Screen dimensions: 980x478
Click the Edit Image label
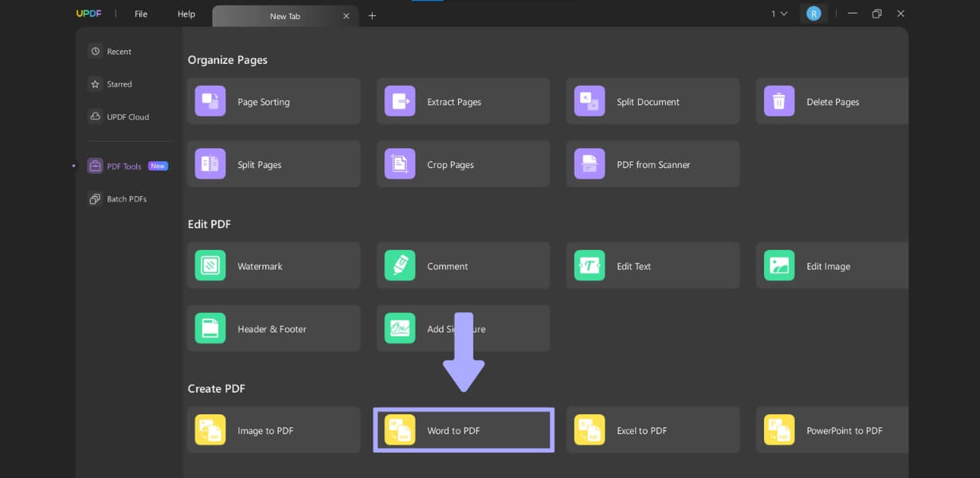tap(828, 266)
